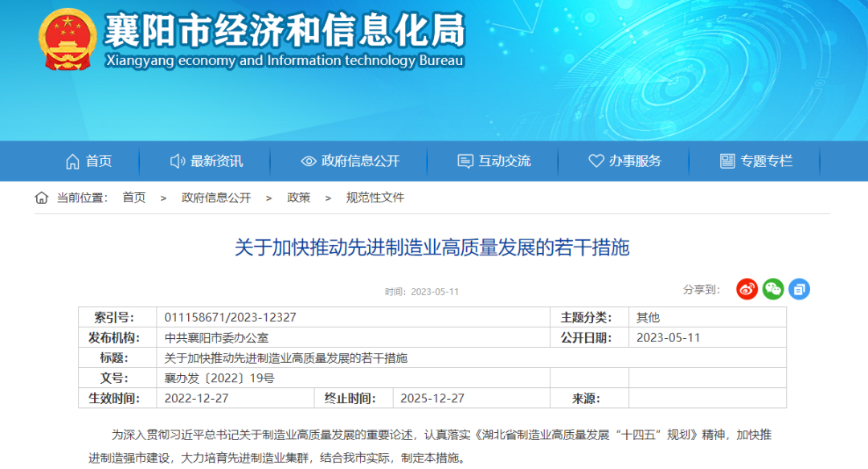
Task: Click the 襄阳市经济和信息化局 site title
Action: pos(285,30)
